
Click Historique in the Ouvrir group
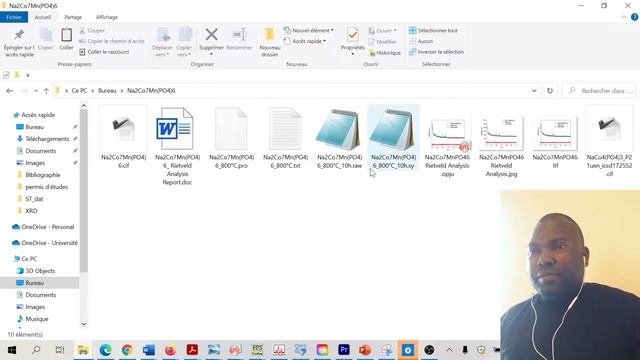point(384,53)
